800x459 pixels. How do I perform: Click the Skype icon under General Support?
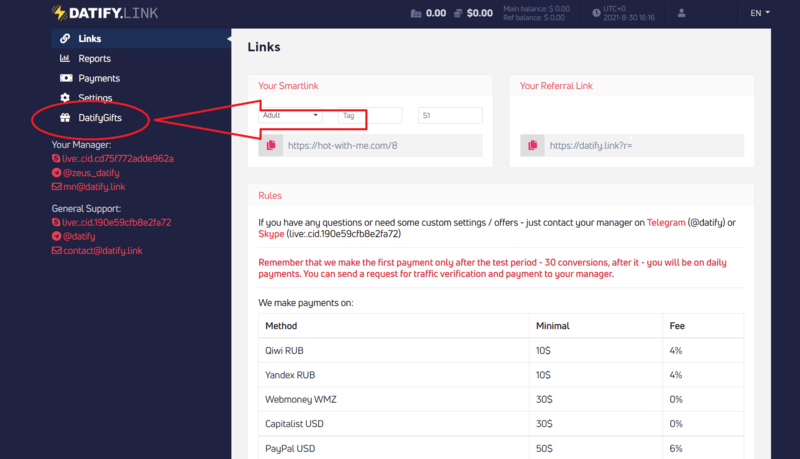56,222
